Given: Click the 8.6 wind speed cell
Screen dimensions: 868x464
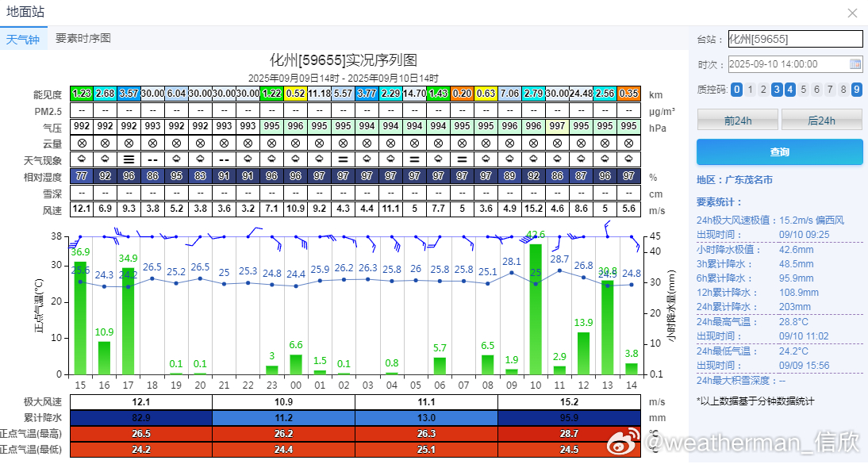Looking at the screenshot, I should click(x=582, y=209).
